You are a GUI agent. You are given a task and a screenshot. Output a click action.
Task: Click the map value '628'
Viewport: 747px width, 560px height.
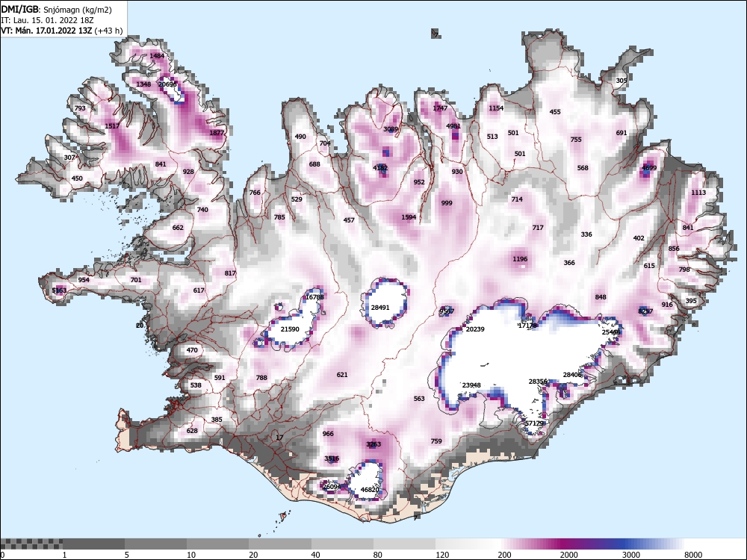point(192,431)
